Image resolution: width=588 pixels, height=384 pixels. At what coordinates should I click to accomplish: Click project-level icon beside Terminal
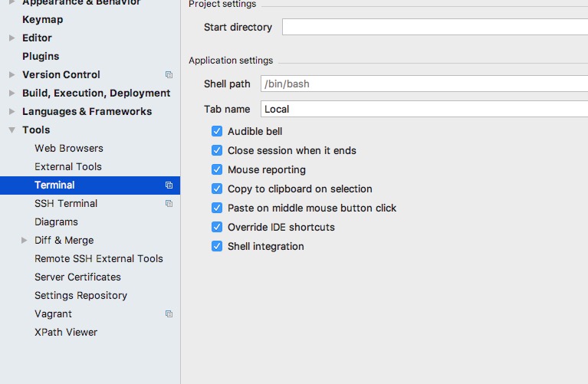(x=169, y=185)
